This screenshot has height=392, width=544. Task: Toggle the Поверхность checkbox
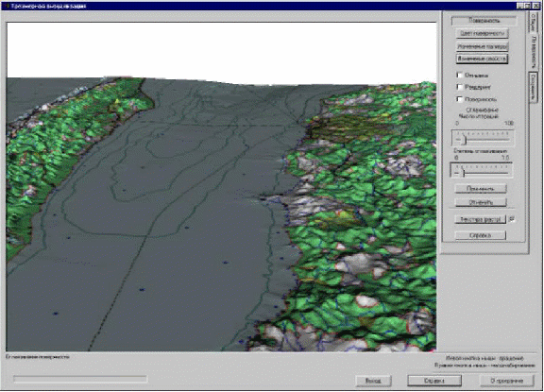point(460,99)
